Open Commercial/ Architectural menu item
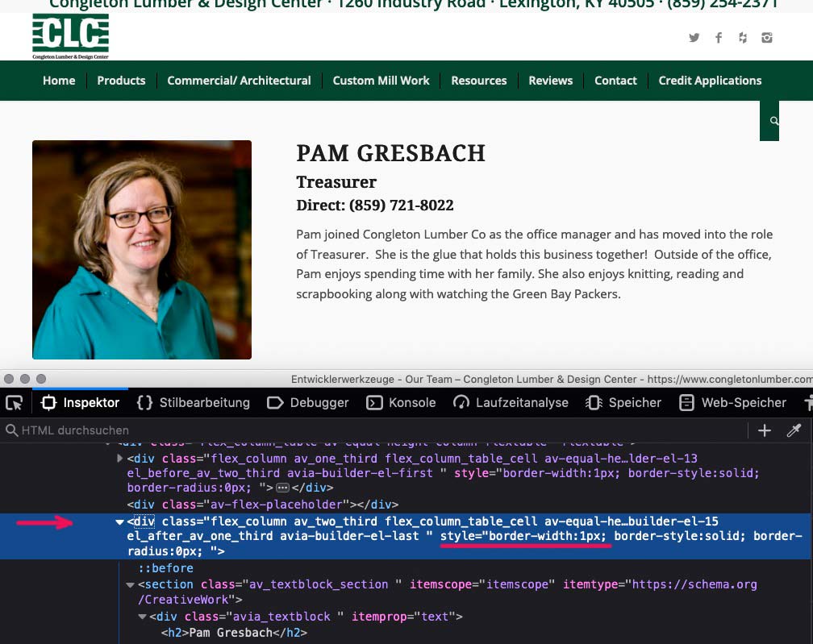 pos(239,81)
